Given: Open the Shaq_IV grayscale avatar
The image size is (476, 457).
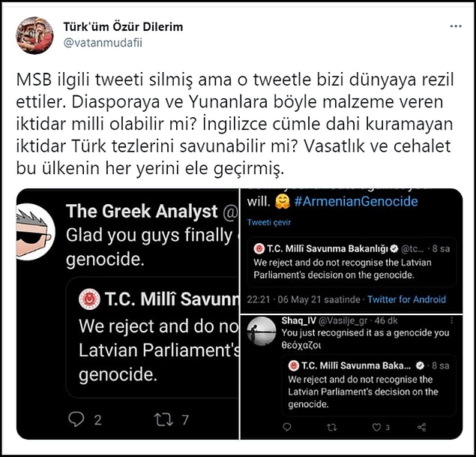Looking at the screenshot, I should [262, 331].
